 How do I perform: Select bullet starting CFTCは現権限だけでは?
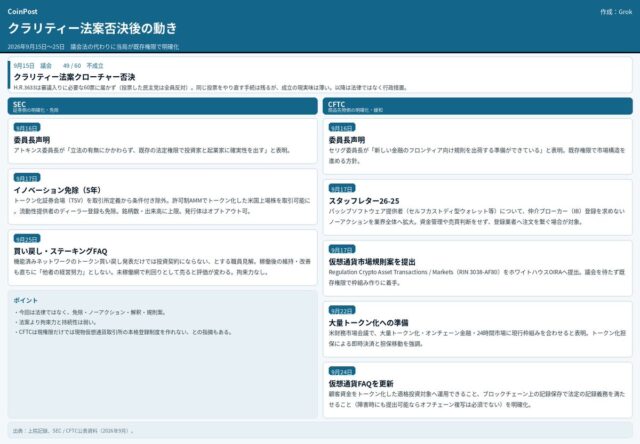click(x=123, y=332)
